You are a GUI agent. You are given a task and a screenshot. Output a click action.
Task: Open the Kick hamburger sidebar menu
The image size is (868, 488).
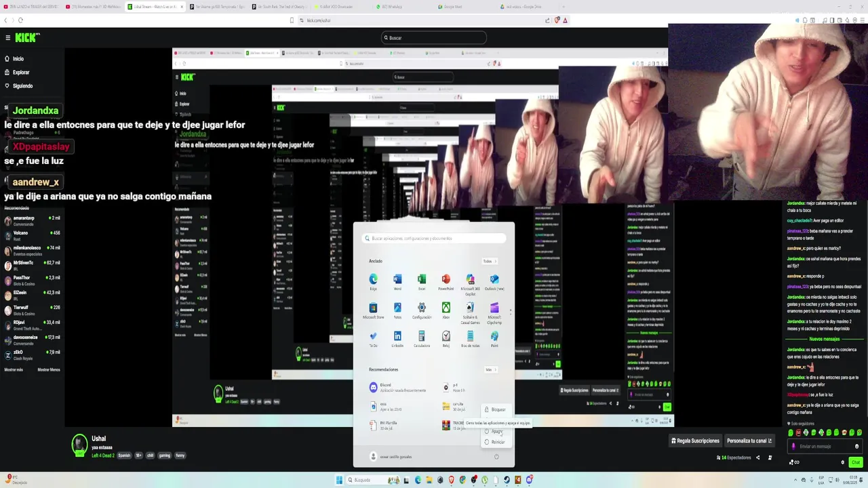[x=7, y=38]
